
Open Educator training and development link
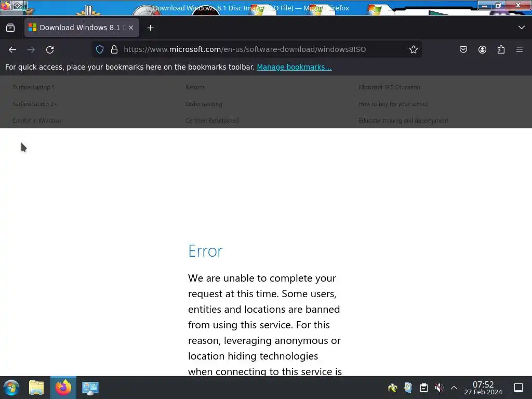point(403,121)
